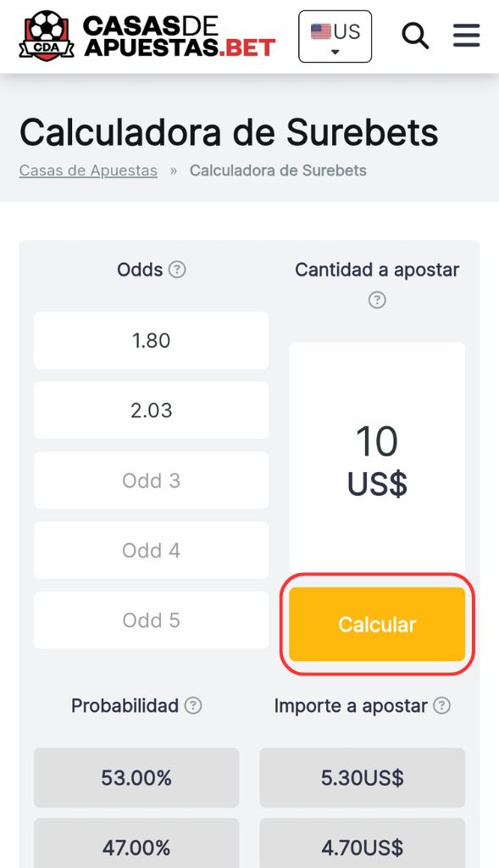
Task: Click help icon next to Odds
Action: [x=177, y=270]
